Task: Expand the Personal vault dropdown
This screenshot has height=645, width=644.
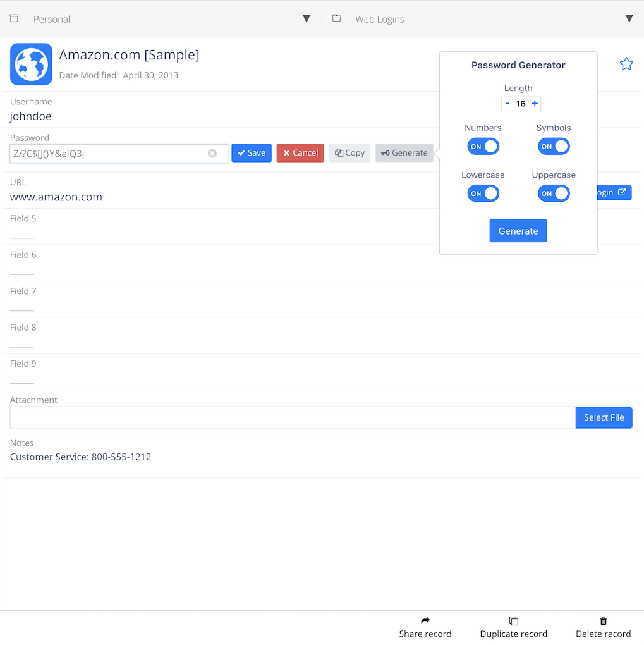Action: pyautogui.click(x=307, y=19)
